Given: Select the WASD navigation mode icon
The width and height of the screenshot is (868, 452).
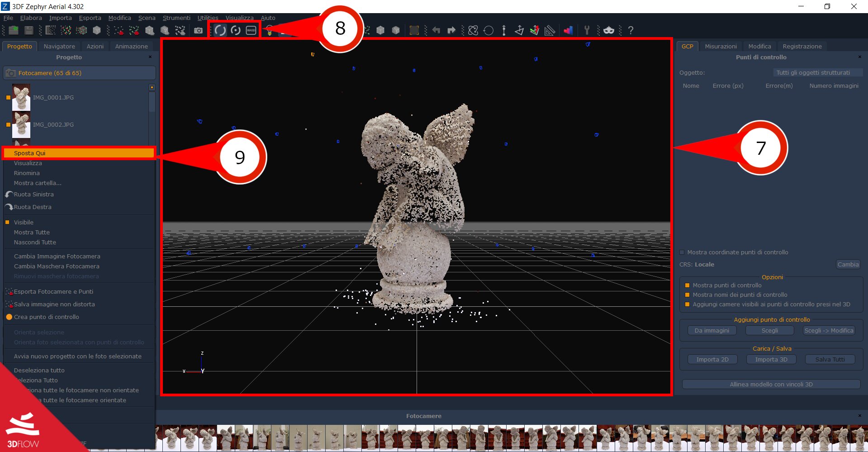Looking at the screenshot, I should tap(251, 30).
